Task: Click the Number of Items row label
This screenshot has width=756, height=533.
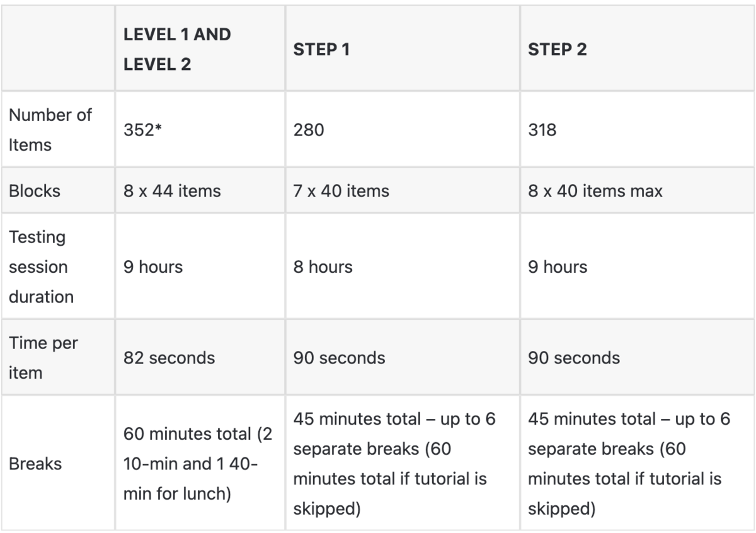Action: coord(50,130)
